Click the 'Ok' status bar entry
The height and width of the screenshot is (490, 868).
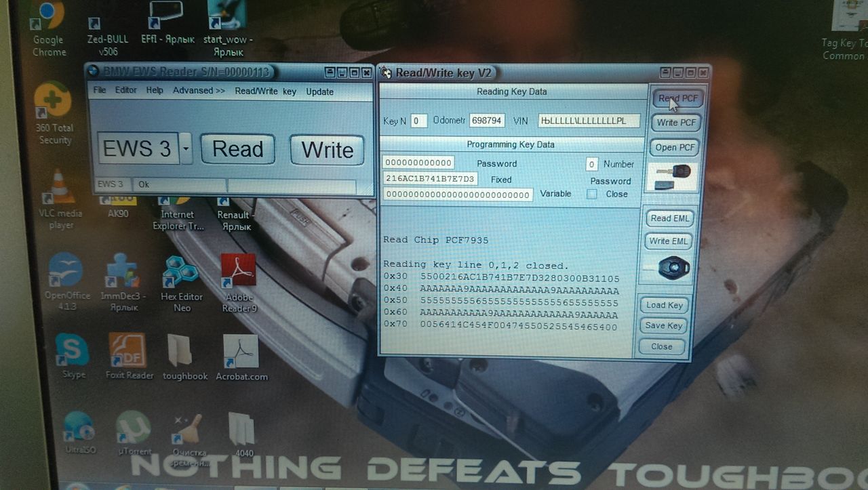click(x=180, y=184)
